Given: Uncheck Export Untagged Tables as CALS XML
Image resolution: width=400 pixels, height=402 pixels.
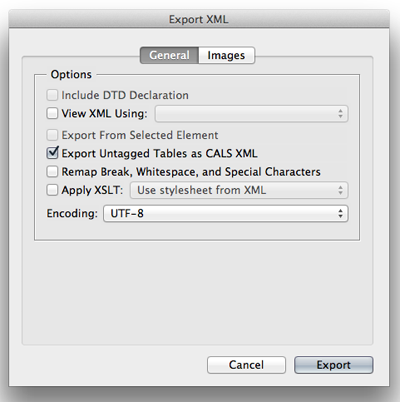Looking at the screenshot, I should pyautogui.click(x=52, y=153).
